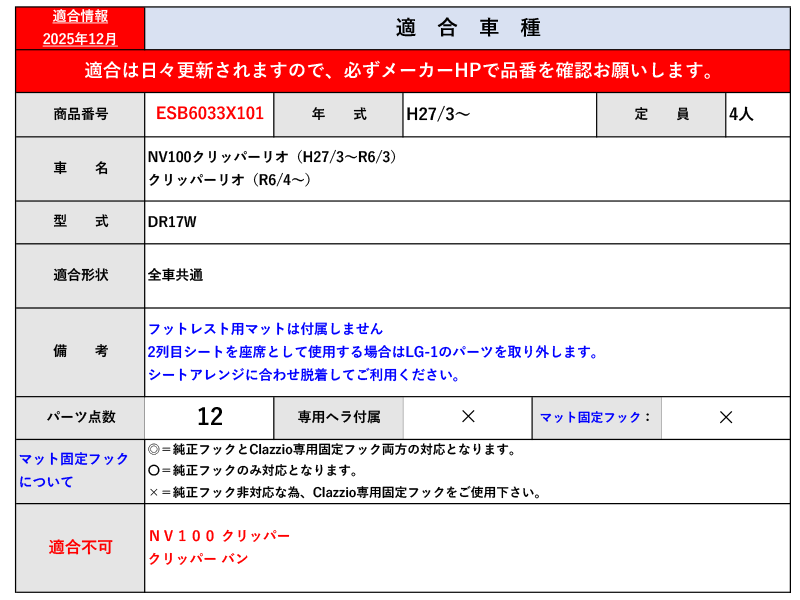Select the NV100クリッパーリオ (H27/3～R6/3) line
800x600 pixels.
(272, 158)
